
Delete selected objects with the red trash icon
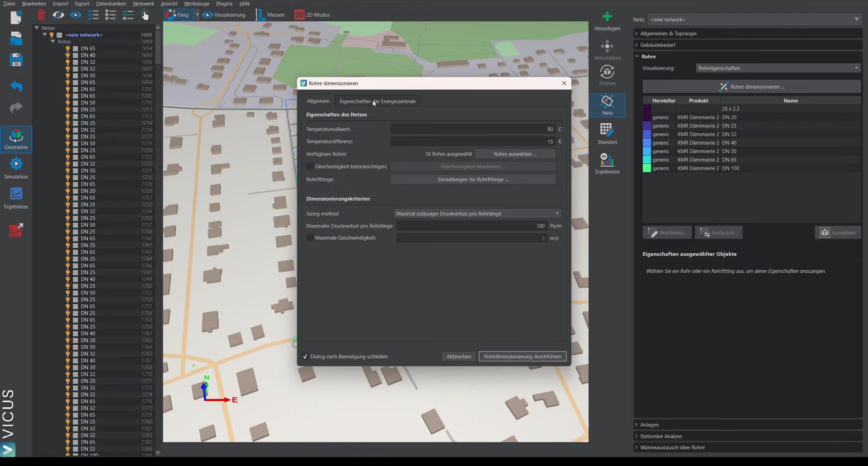41,15
